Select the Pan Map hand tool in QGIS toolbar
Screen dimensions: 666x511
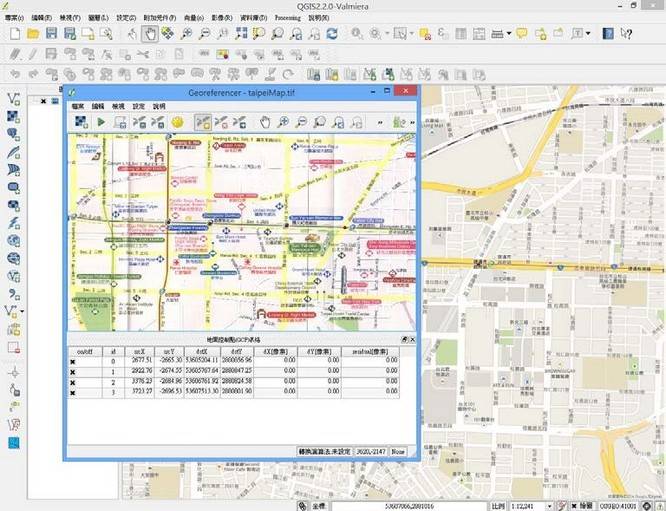coord(150,34)
